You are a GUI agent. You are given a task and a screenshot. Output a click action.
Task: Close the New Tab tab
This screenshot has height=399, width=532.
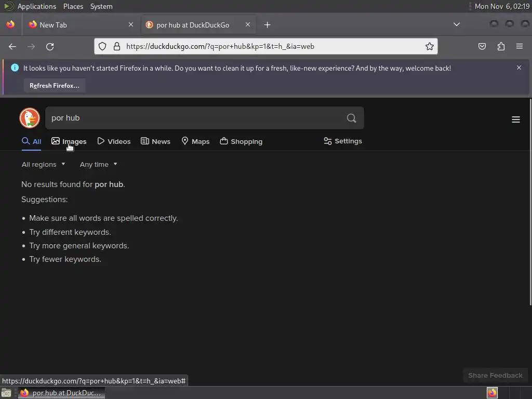(x=131, y=24)
